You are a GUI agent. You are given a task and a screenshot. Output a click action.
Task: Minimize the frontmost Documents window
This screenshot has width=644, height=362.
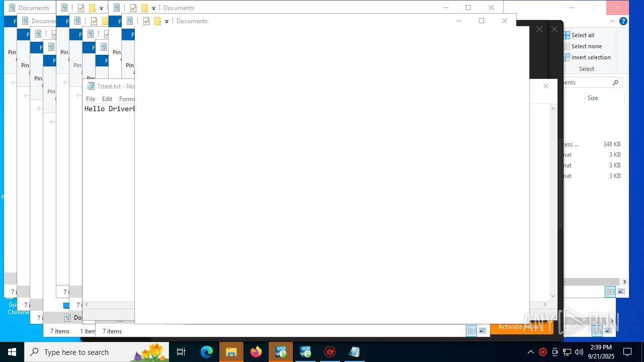tap(458, 21)
